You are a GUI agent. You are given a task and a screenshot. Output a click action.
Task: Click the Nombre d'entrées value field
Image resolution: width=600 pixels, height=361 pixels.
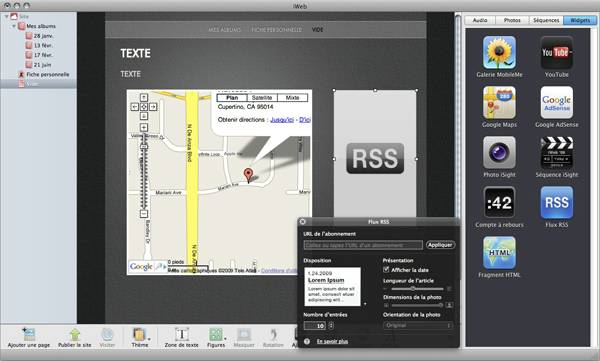(315, 326)
